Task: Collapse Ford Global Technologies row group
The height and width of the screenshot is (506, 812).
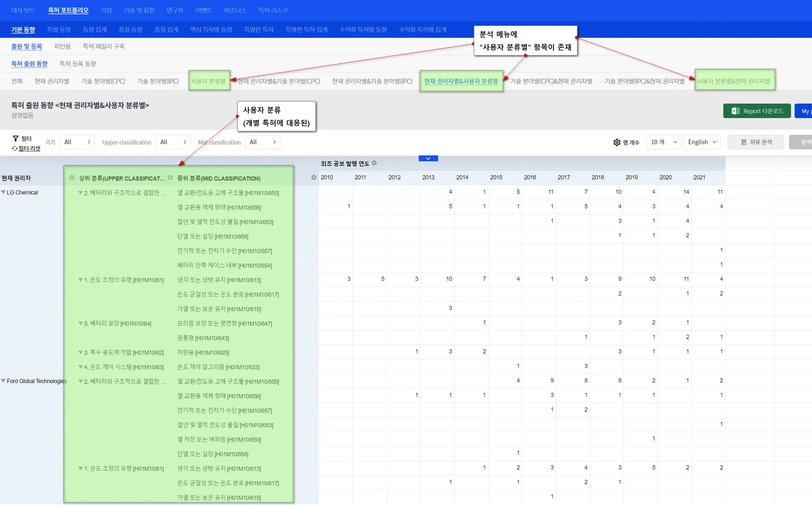Action: (x=4, y=381)
